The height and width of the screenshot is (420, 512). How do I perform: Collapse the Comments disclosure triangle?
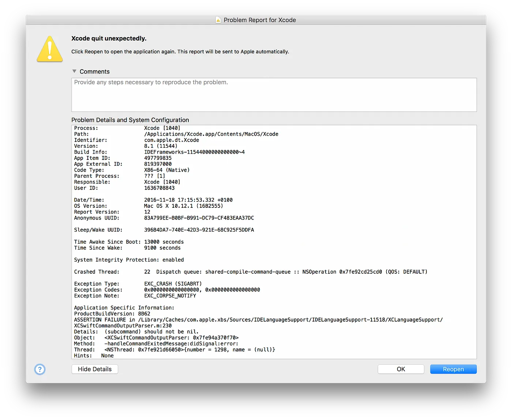click(x=75, y=71)
